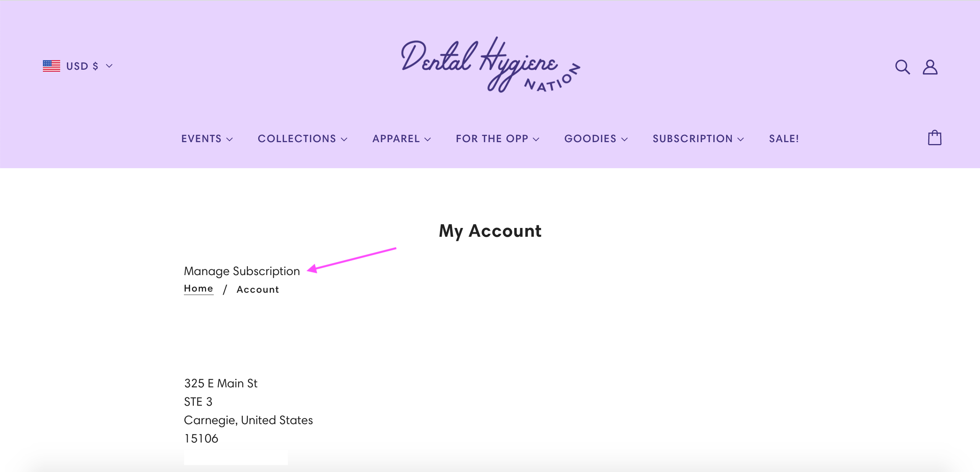Click the Manage Subscription link
The image size is (980, 472).
242,271
